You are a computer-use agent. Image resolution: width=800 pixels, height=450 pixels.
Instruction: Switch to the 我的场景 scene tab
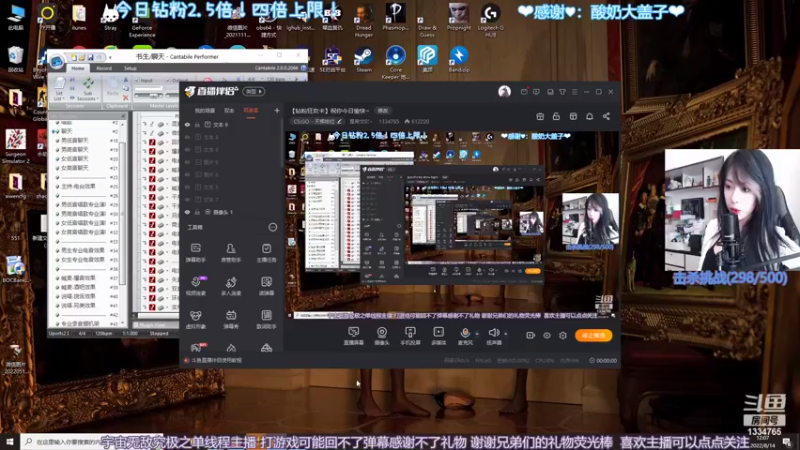[x=205, y=110]
